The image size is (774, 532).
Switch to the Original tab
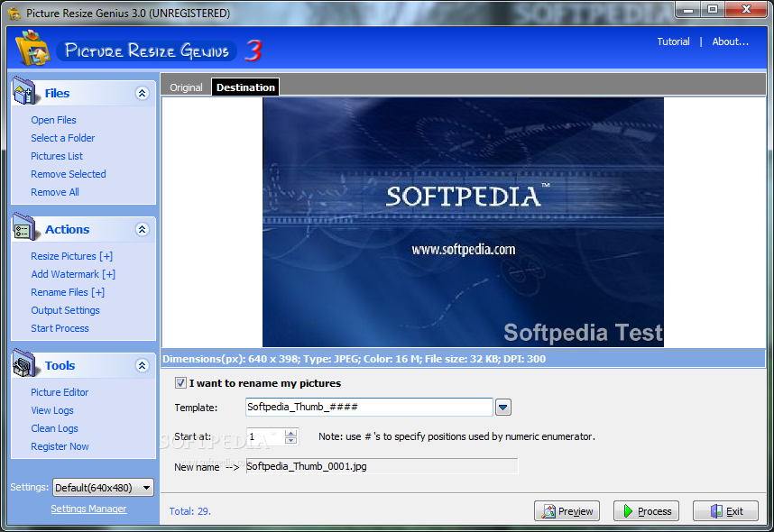pos(186,87)
